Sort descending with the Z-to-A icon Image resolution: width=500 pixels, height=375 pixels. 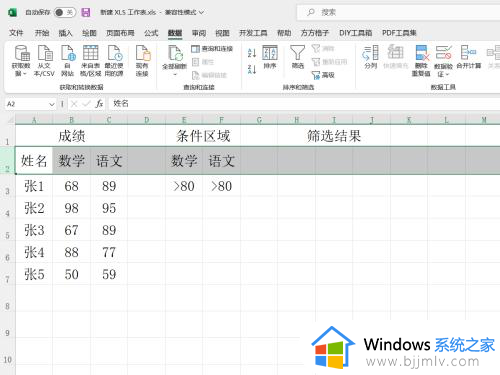pos(252,69)
